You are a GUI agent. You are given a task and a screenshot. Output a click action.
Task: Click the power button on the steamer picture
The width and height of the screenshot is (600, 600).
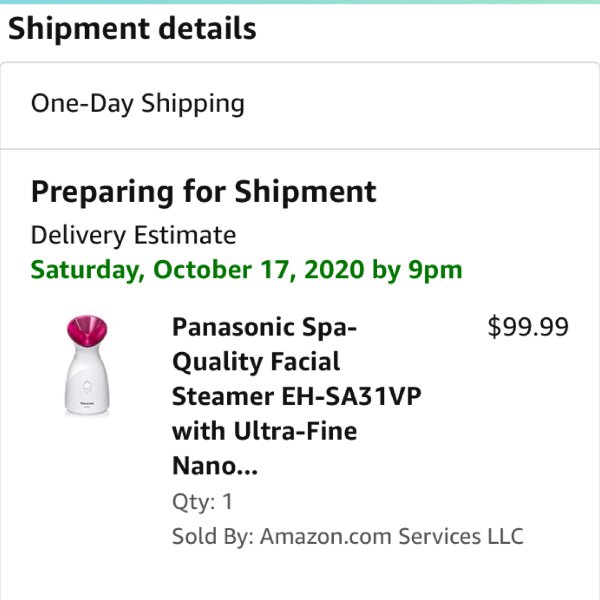87,386
